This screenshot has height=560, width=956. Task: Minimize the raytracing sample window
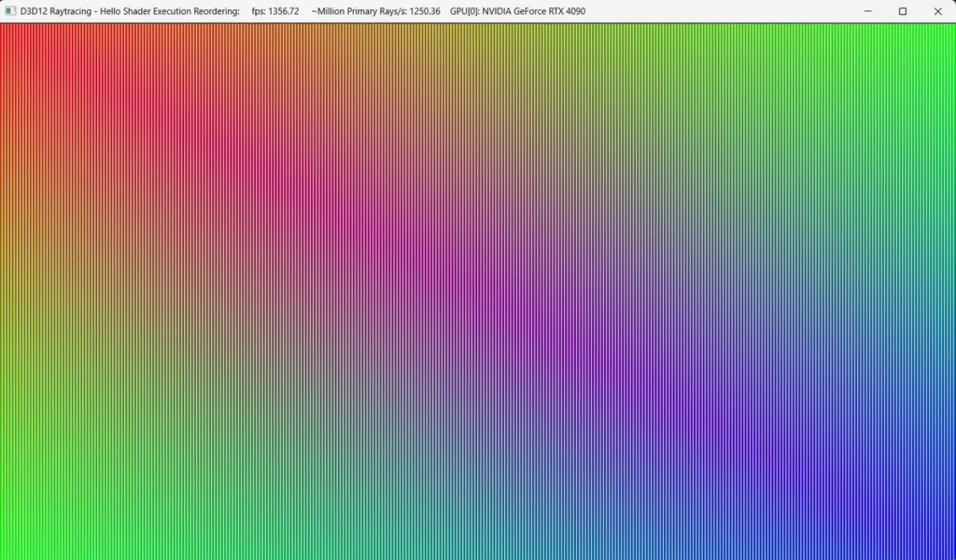(x=866, y=11)
